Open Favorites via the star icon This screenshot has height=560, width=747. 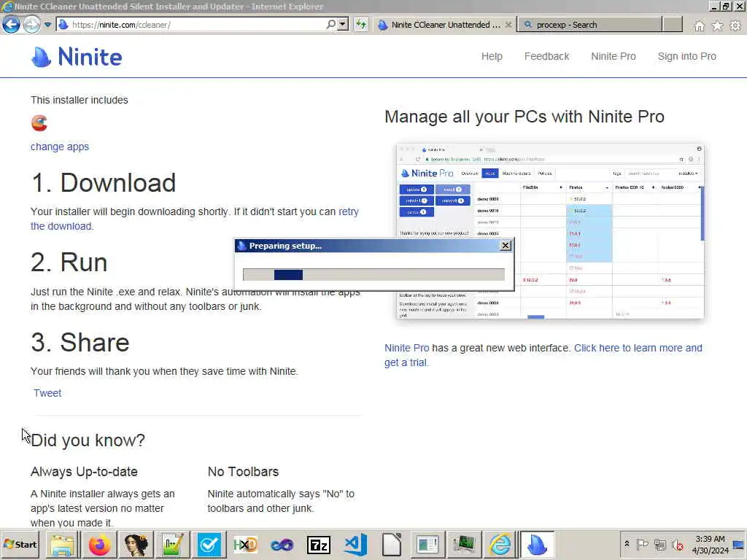718,26
